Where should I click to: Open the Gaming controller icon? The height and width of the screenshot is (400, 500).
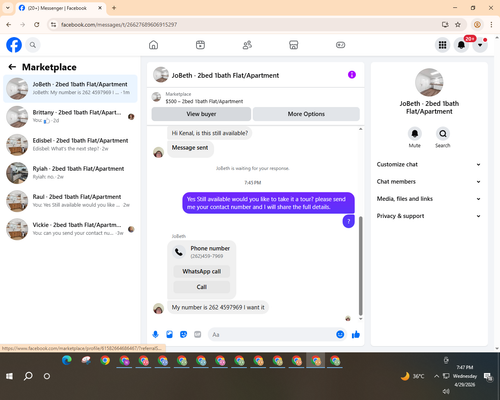click(340, 45)
